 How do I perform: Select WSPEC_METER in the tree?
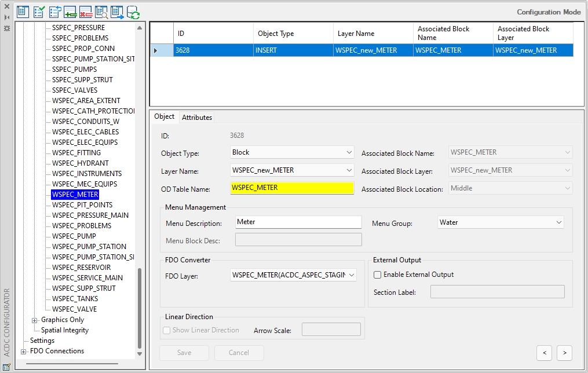tap(75, 195)
